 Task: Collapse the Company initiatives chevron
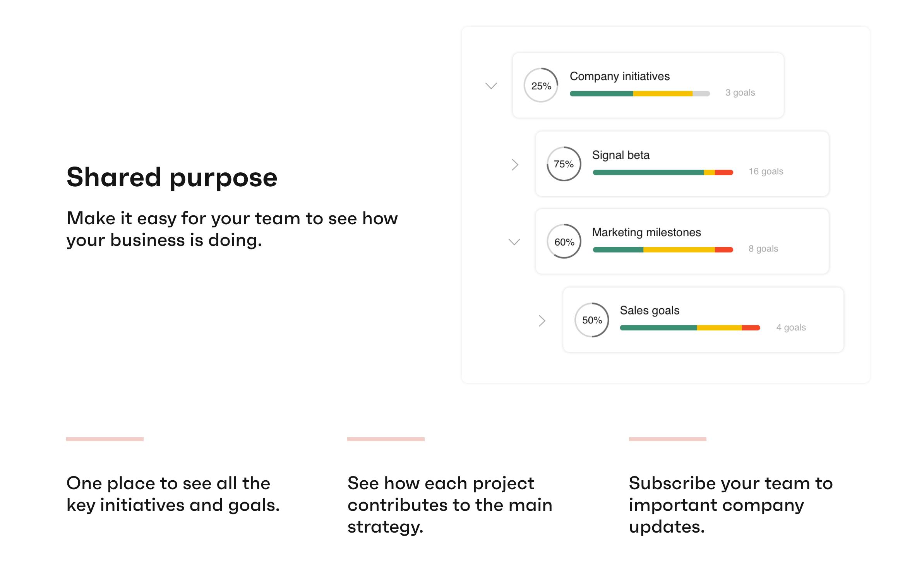[x=491, y=86]
